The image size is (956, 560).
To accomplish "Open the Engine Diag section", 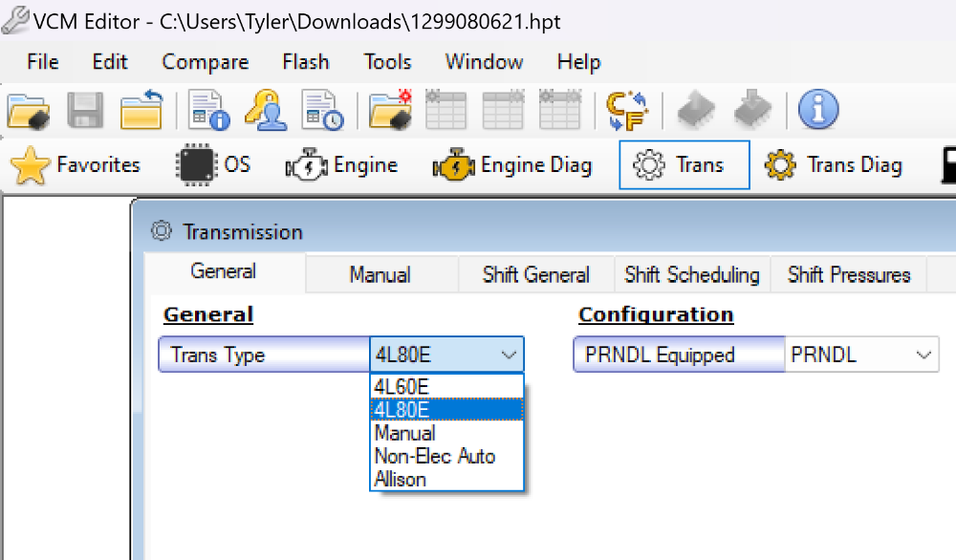I will tap(512, 165).
